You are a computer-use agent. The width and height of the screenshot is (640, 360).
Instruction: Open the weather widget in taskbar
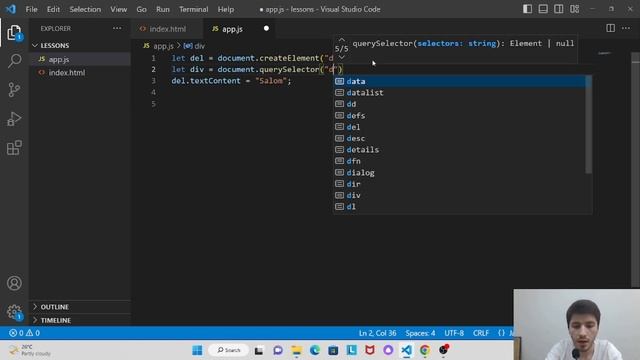tap(30, 350)
